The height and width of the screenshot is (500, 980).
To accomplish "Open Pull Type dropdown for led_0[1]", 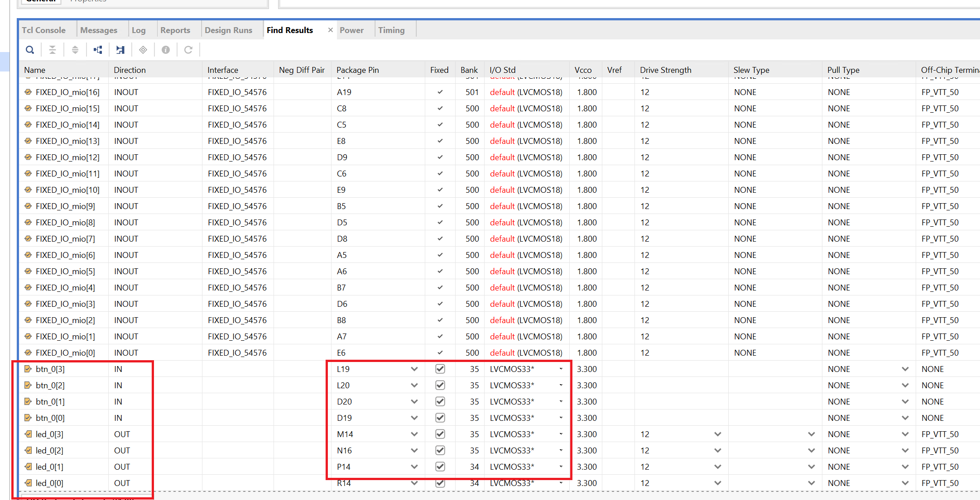I will (905, 467).
